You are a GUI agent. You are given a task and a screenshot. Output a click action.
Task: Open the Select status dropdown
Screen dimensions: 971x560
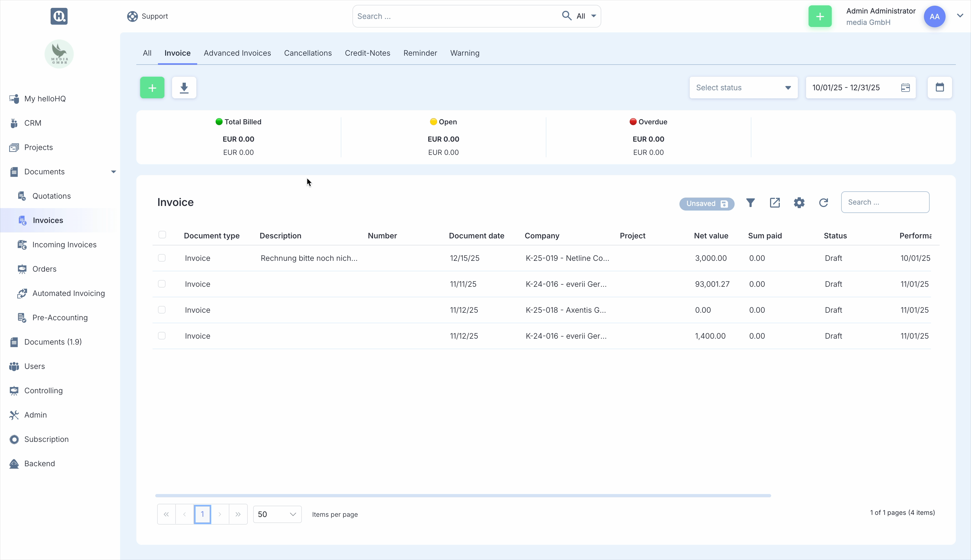[743, 88]
